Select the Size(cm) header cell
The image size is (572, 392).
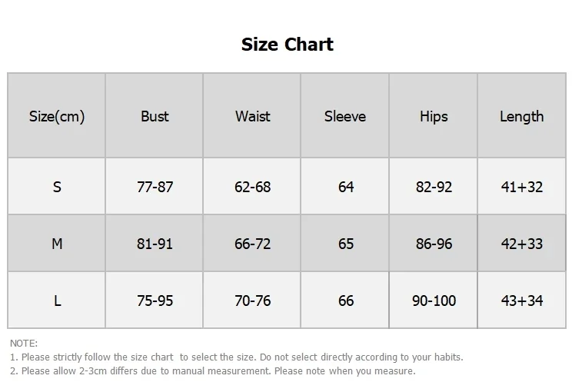click(57, 116)
